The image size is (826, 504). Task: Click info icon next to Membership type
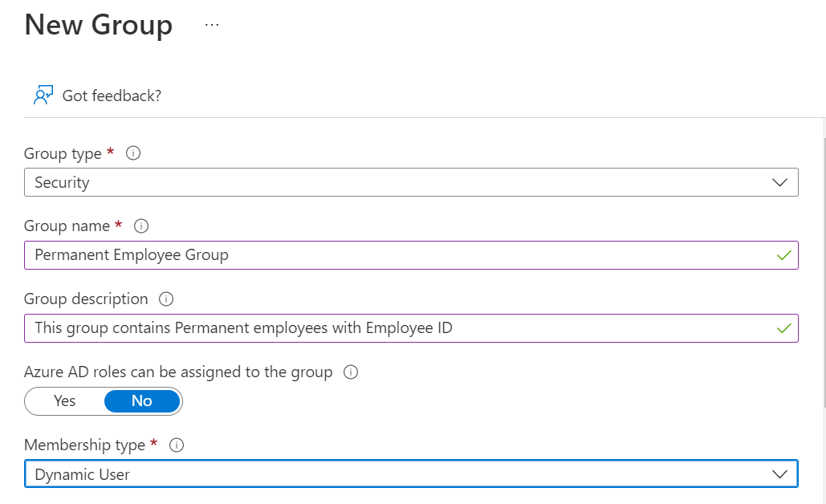click(177, 445)
